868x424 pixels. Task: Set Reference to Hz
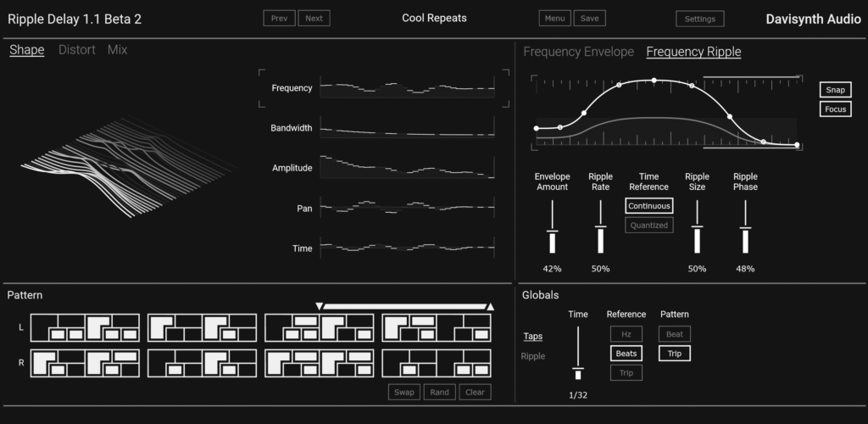626,334
